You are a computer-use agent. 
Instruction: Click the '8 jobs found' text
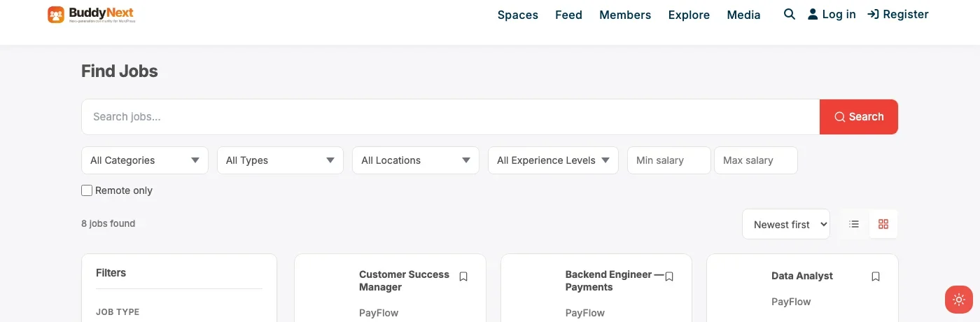pos(108,223)
